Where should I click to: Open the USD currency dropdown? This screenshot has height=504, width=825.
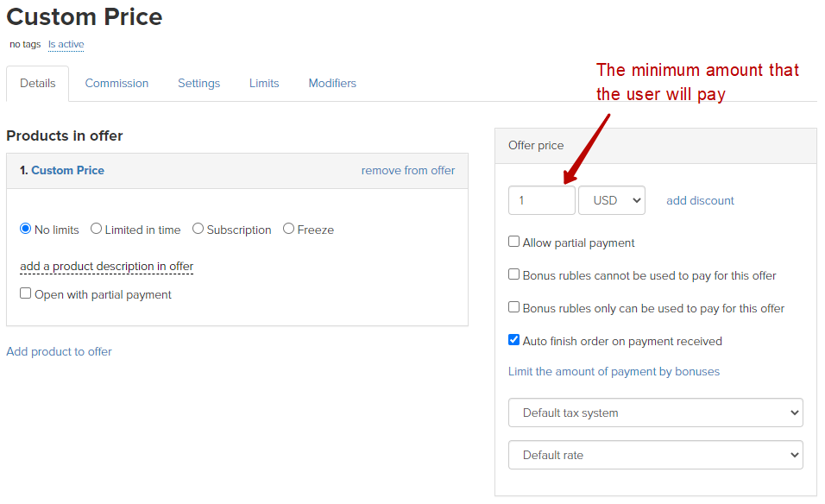(612, 200)
